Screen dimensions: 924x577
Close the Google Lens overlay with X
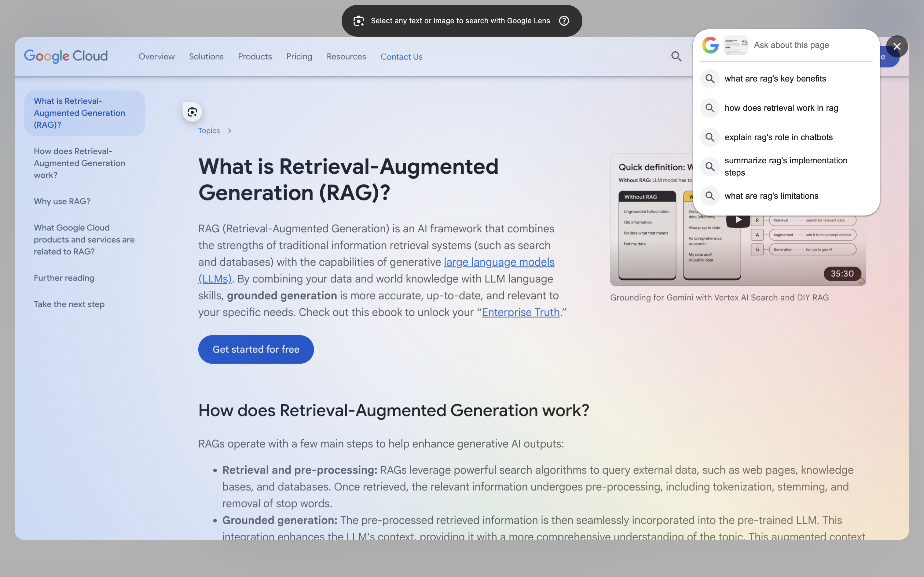(x=897, y=46)
